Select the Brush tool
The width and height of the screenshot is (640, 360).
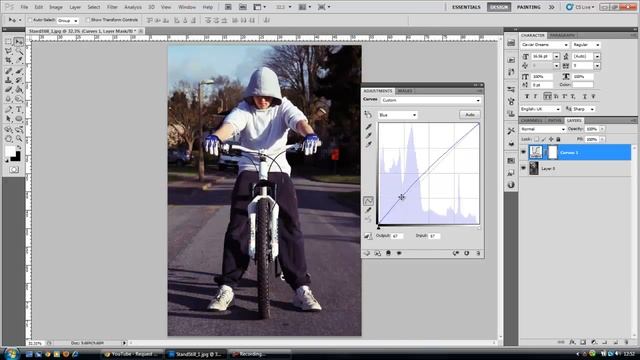(x=18, y=71)
